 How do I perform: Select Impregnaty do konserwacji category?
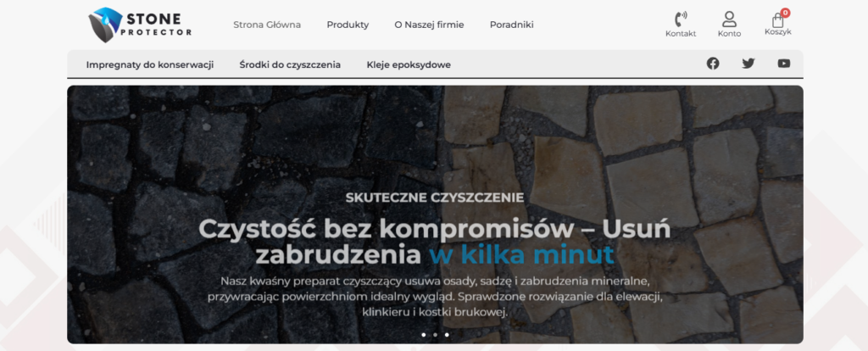pos(149,64)
